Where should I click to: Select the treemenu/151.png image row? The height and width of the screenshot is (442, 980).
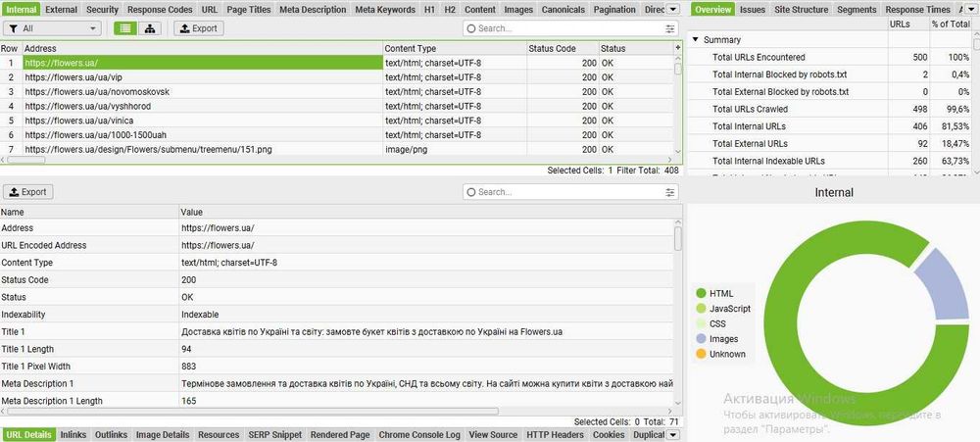pos(337,149)
